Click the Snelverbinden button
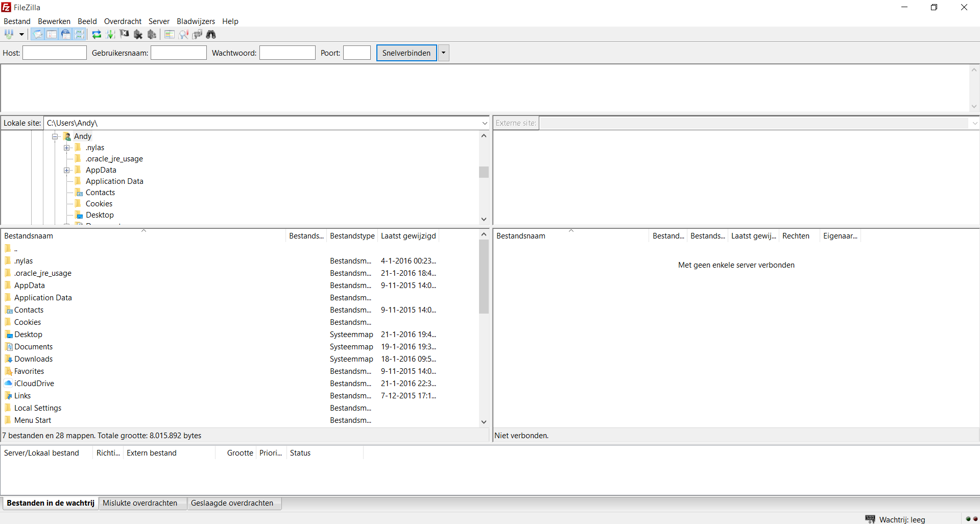980x524 pixels. pyautogui.click(x=407, y=53)
